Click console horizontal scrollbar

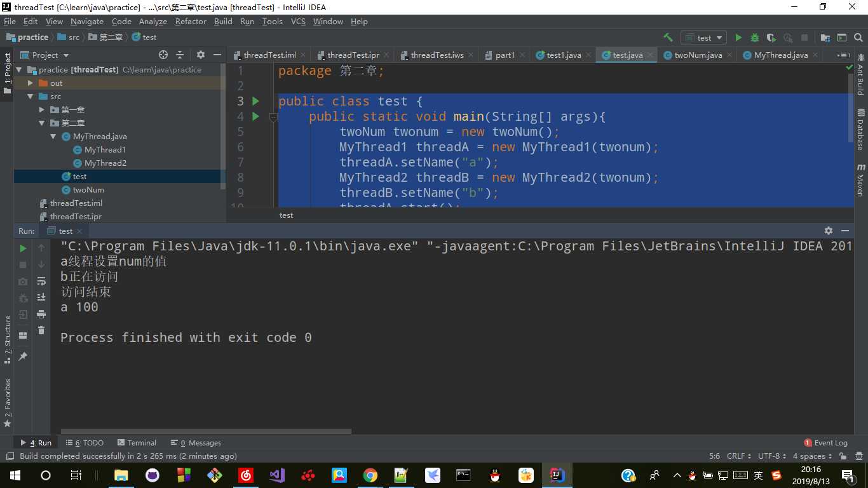[206, 431]
